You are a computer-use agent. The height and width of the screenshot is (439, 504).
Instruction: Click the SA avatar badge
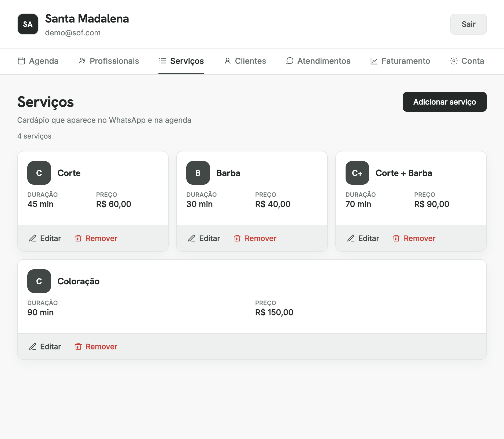point(28,24)
